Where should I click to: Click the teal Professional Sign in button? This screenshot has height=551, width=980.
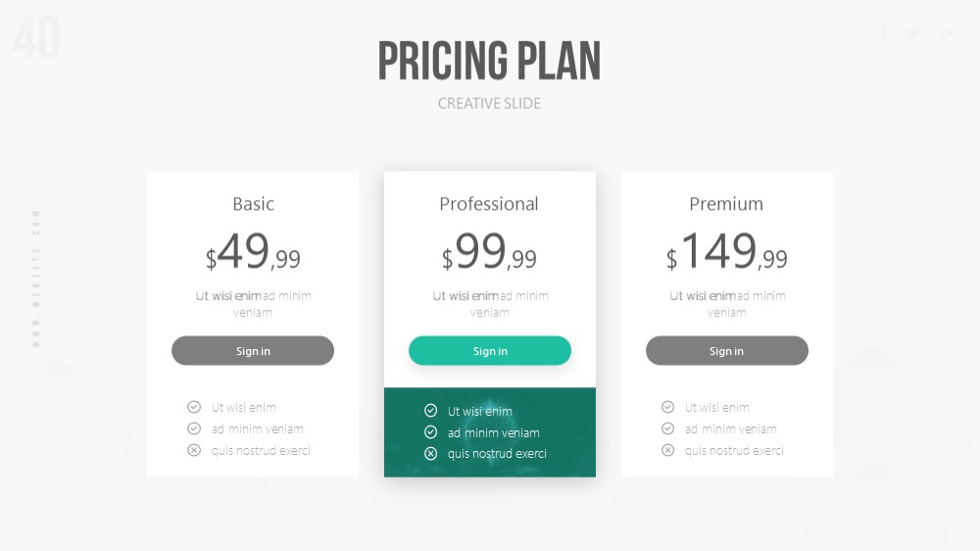coord(489,351)
